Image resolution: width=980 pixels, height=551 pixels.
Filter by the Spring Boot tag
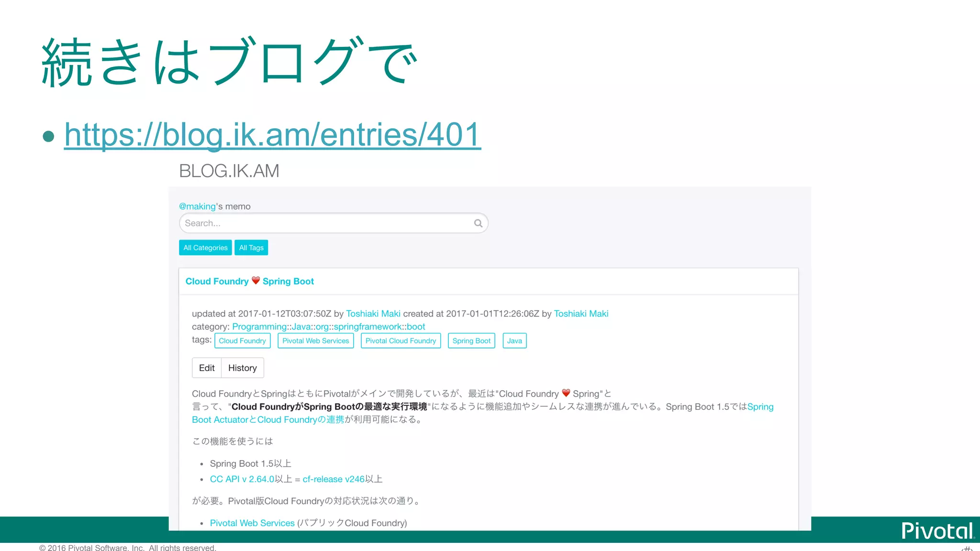click(471, 341)
